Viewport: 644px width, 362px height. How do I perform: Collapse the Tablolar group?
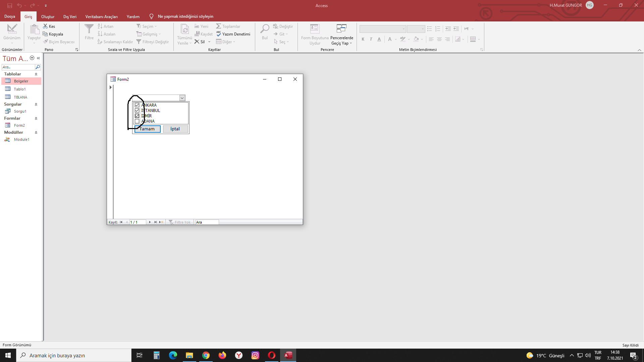(x=36, y=74)
